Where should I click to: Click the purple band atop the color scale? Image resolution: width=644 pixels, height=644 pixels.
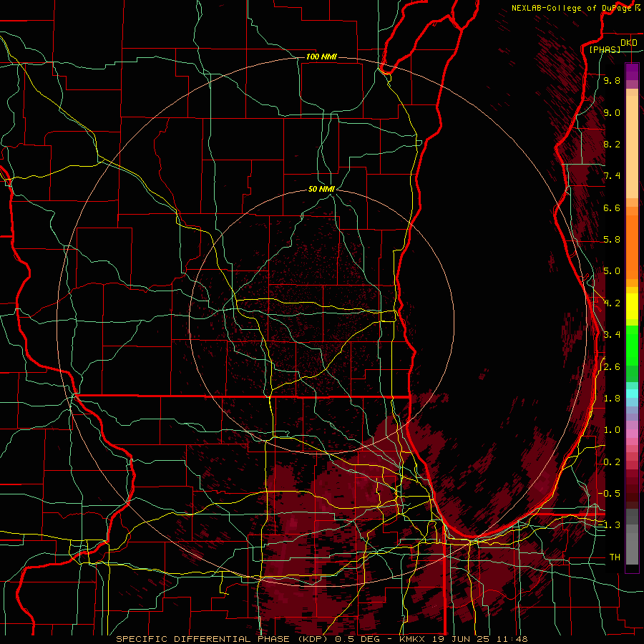click(x=632, y=72)
